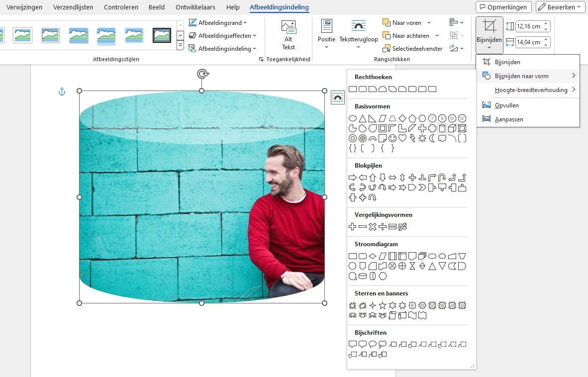Click the Opmerkingen button
The width and height of the screenshot is (588, 377).
(503, 7)
